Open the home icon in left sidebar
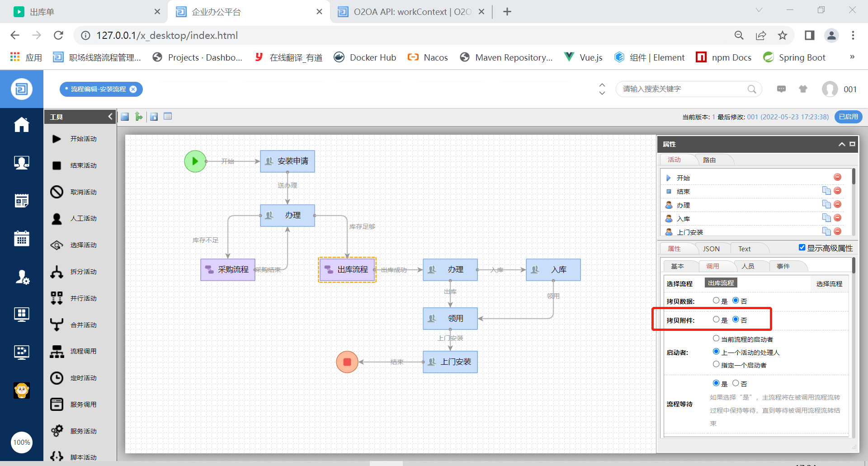Viewport: 868px width, 466px height. (x=21, y=124)
